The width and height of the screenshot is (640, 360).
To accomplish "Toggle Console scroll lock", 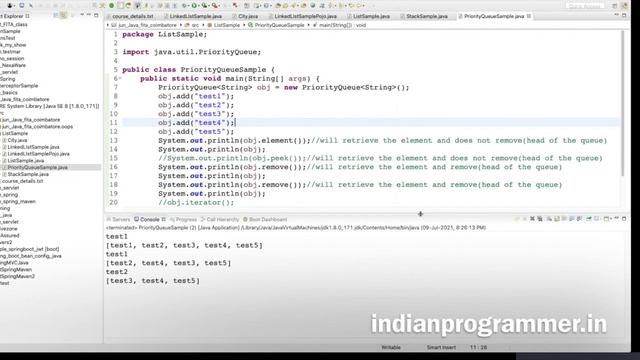I will pos(557,219).
